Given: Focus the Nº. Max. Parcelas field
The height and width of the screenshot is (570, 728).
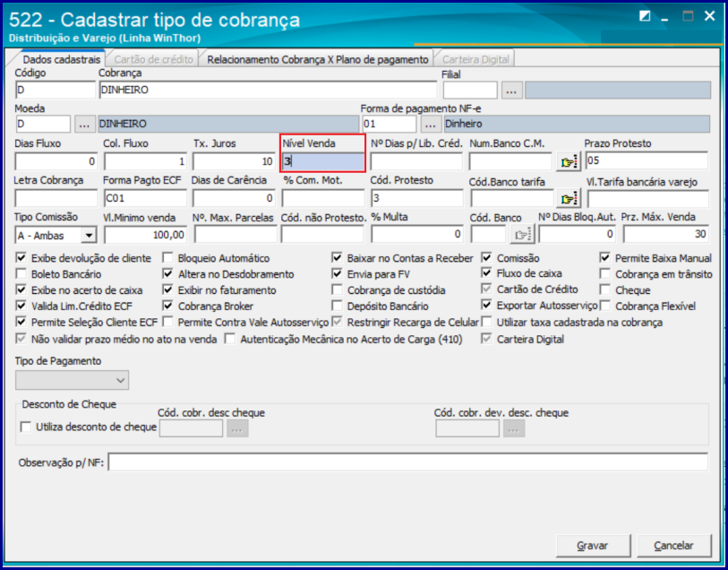Looking at the screenshot, I should tap(236, 235).
